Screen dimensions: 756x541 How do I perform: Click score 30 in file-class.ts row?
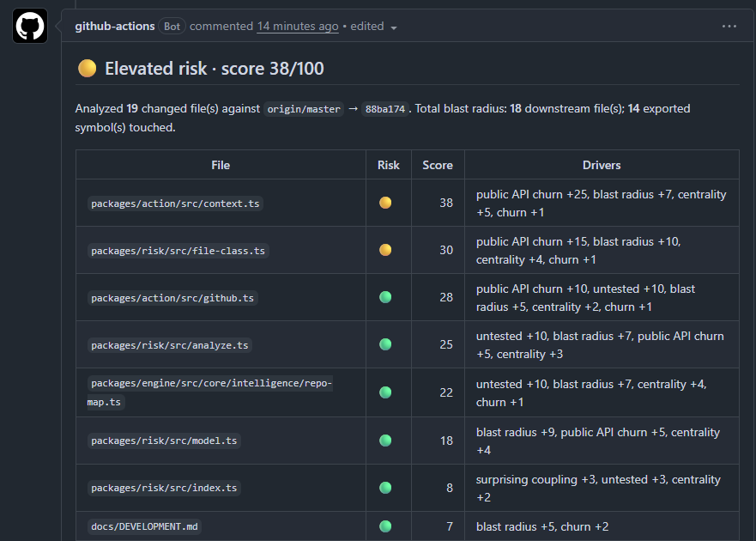click(446, 251)
